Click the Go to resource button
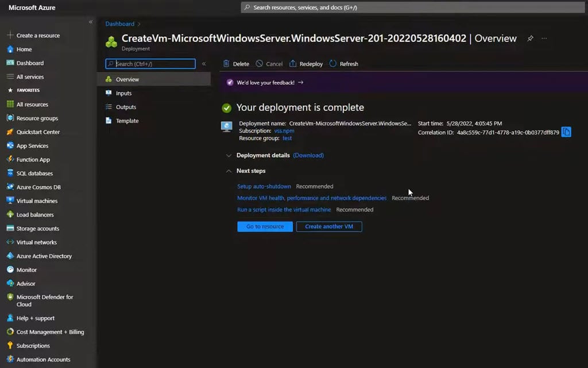Image resolution: width=588 pixels, height=368 pixels. point(265,227)
